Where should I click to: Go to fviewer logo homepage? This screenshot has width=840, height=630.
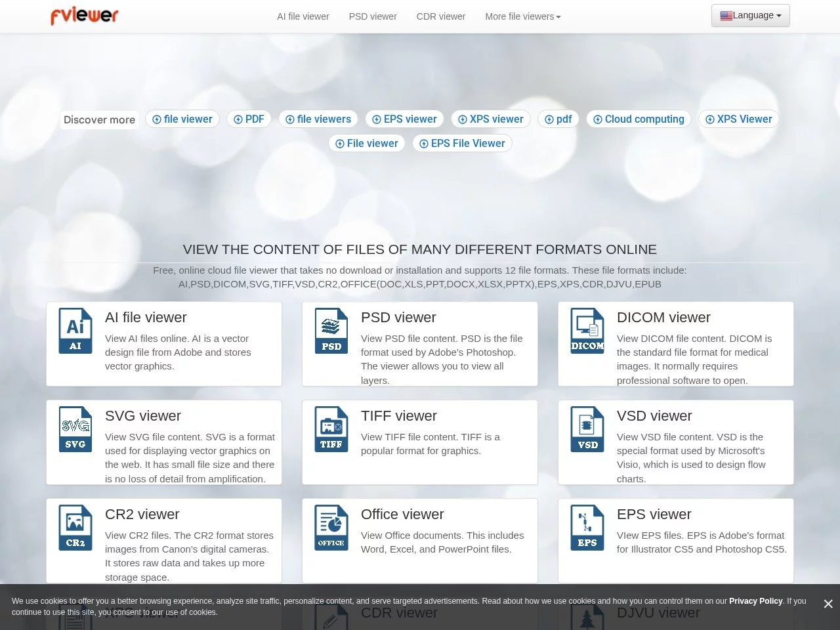85,16
